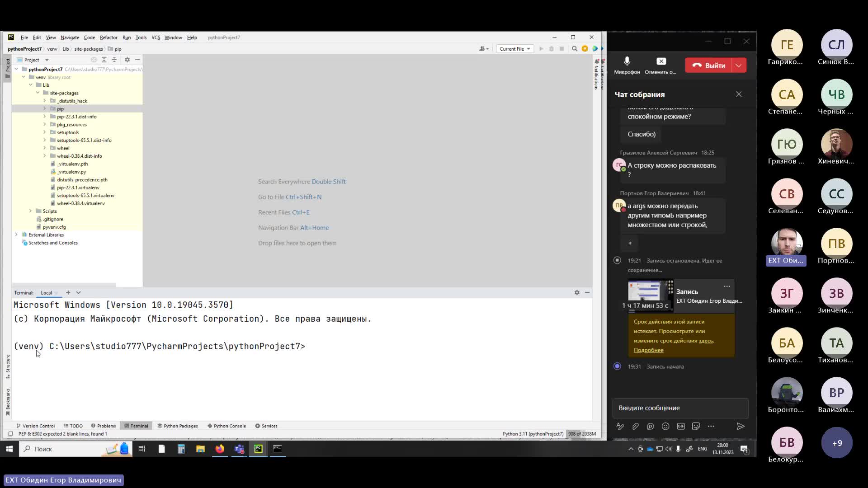This screenshot has height=488, width=868.
Task: Open File Explorer from the taskbar
Action: (200, 449)
